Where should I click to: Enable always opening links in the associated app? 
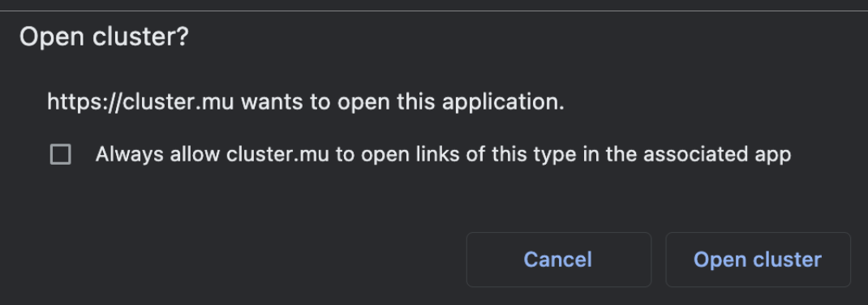pyautogui.click(x=60, y=154)
